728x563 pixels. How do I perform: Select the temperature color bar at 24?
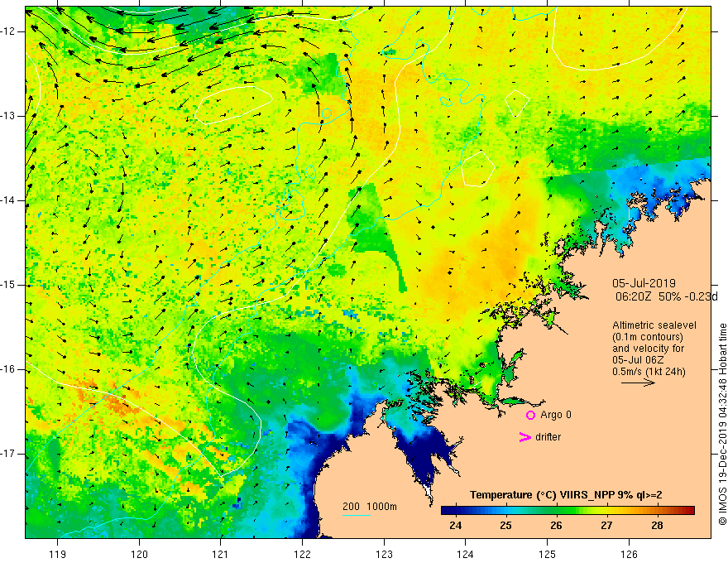[456, 511]
